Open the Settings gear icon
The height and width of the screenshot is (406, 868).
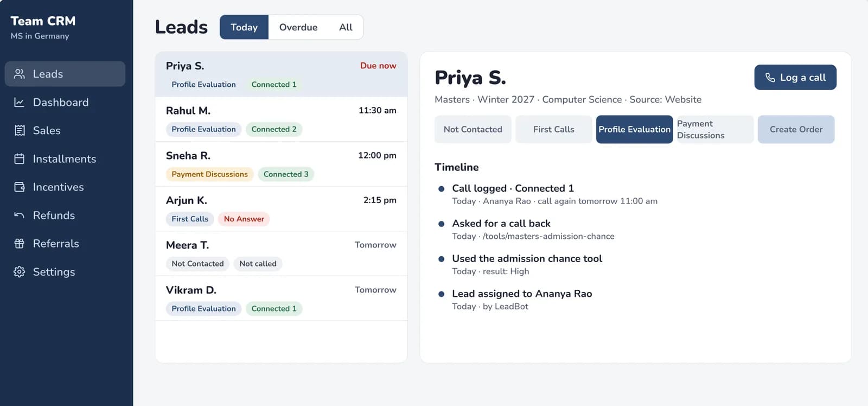20,271
